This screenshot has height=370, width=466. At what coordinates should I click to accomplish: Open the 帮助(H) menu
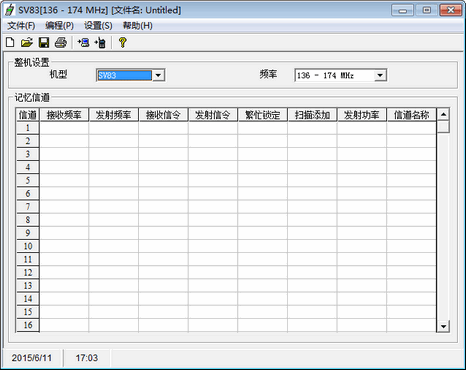(138, 26)
